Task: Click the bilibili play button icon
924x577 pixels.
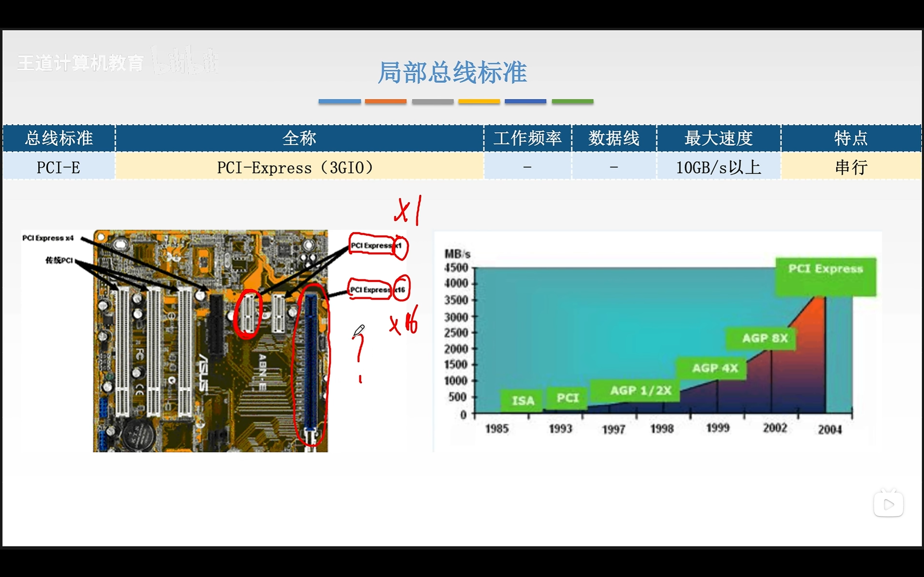Action: pyautogui.click(x=888, y=504)
